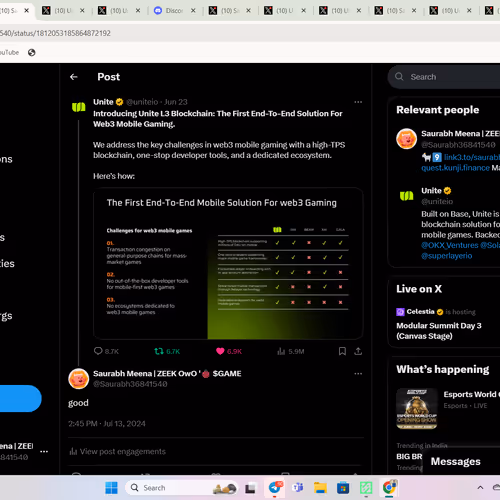
Task: Open the Unite comparison chart image
Action: 228,264
